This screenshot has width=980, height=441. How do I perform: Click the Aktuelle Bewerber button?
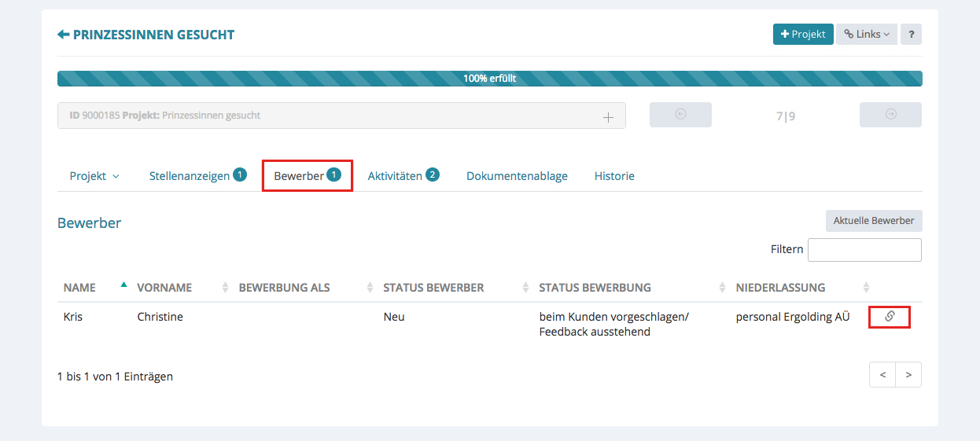pyautogui.click(x=873, y=221)
